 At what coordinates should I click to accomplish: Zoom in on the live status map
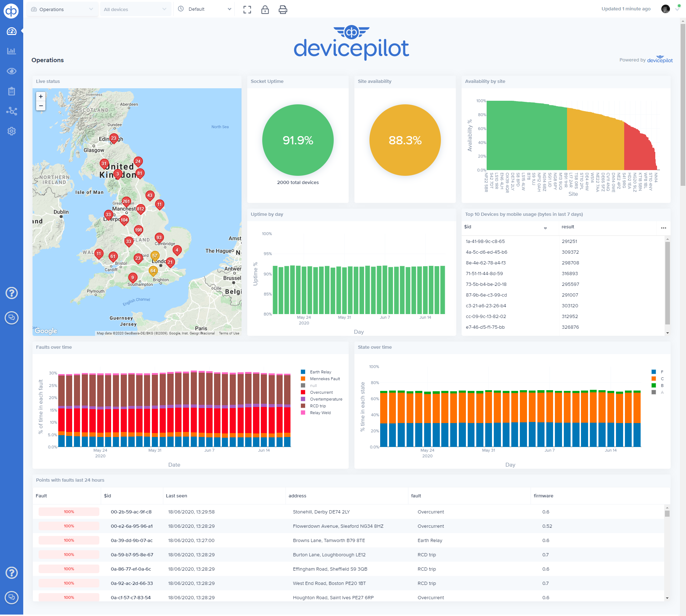41,96
